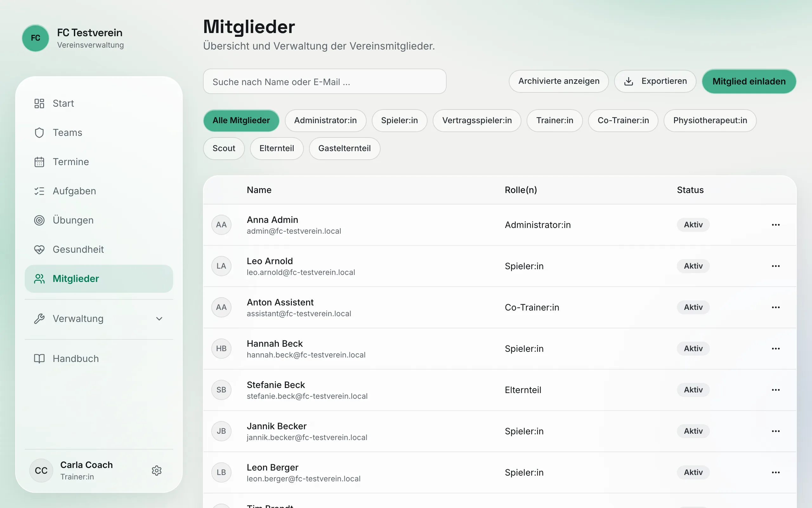812x508 pixels.
Task: Open the Teams menu item
Action: (99, 133)
